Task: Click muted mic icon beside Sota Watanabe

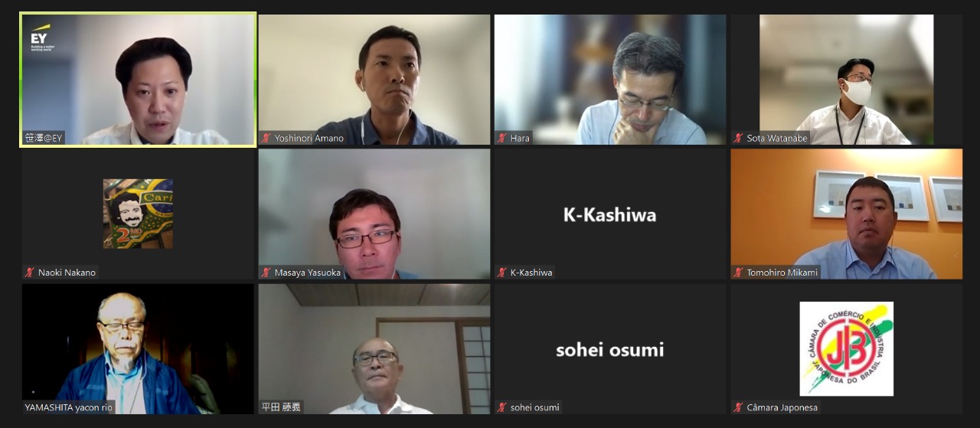Action: [x=739, y=139]
